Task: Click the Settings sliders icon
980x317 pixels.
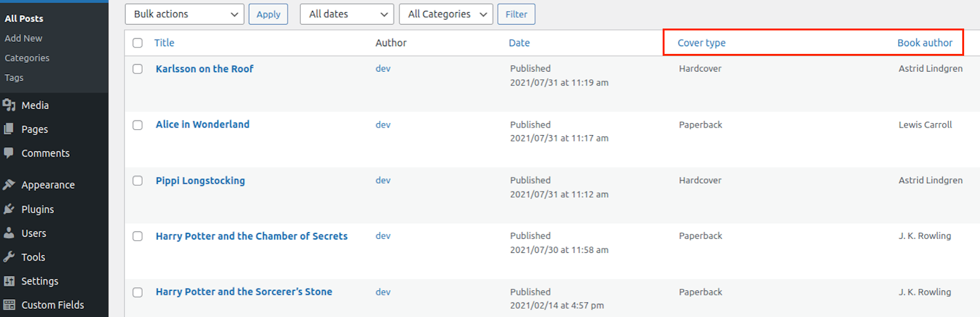Action: [9, 281]
